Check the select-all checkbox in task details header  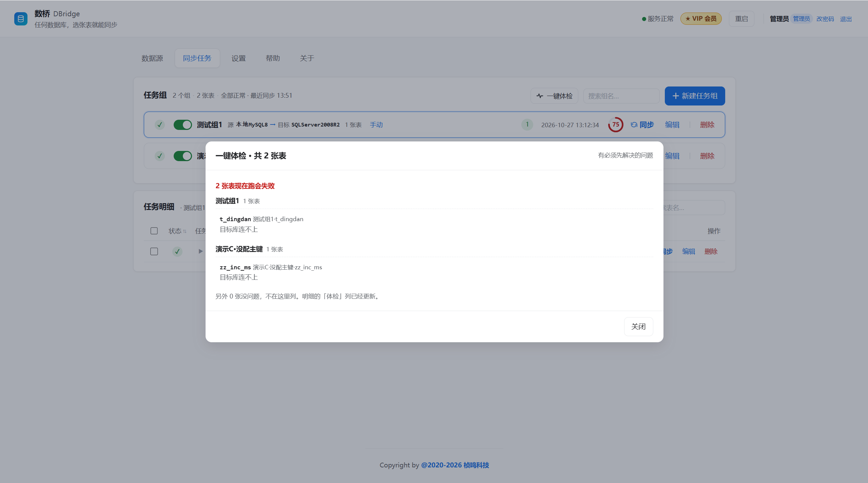pos(154,231)
